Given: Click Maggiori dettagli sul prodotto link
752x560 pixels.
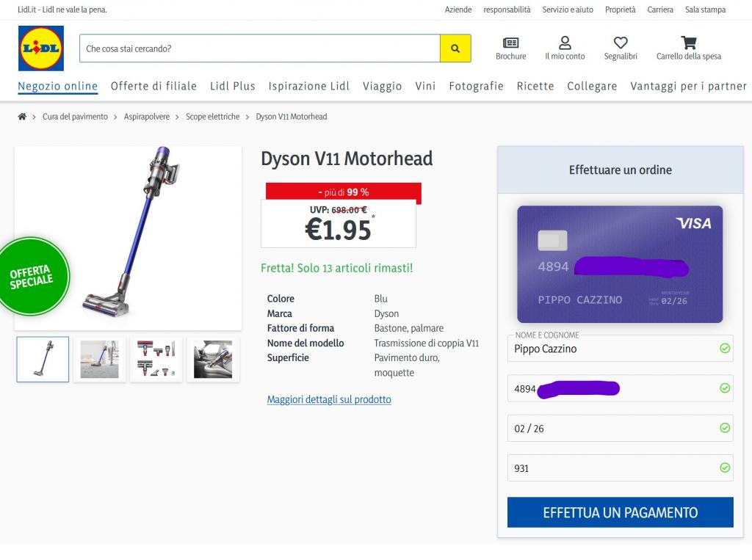Looking at the screenshot, I should 329,399.
